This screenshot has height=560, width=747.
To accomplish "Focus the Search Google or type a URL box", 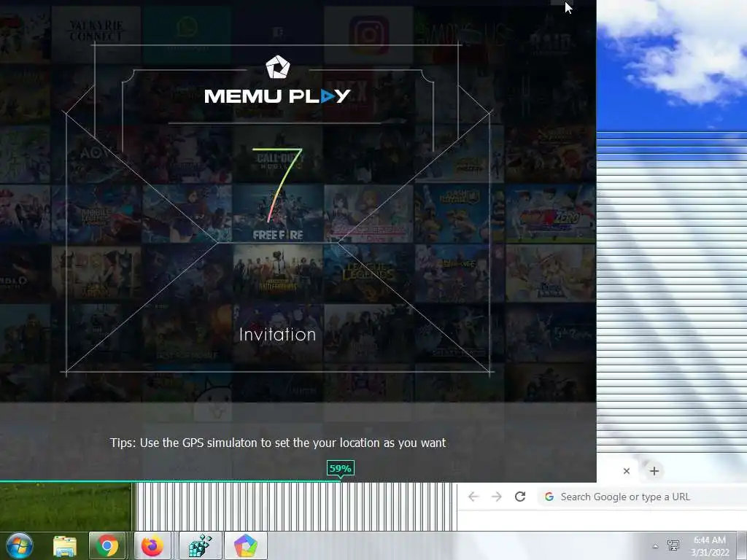I will tap(643, 497).
